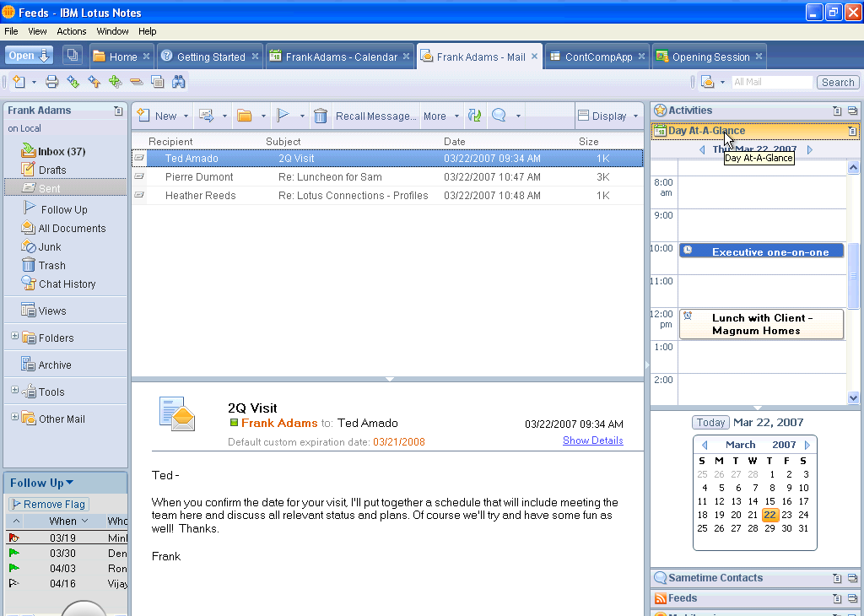Go to next day in Day At-A-Glance
The image size is (864, 616).
pyautogui.click(x=810, y=150)
